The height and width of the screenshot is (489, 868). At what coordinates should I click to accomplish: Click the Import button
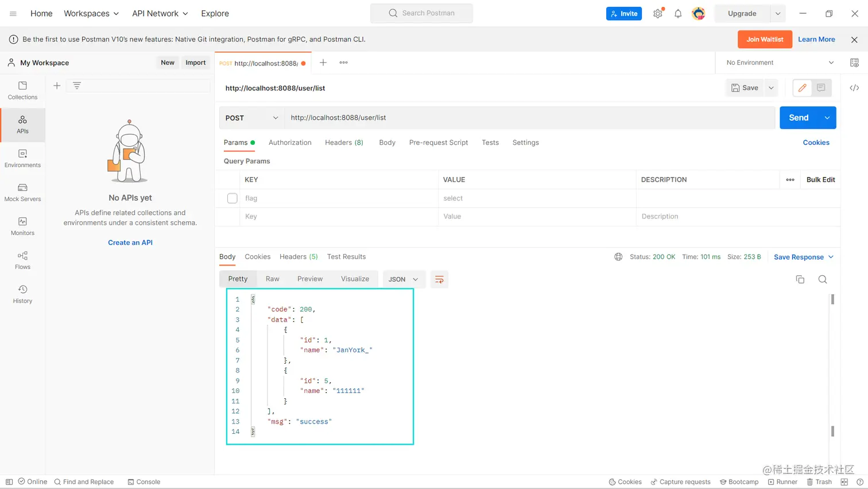click(x=195, y=63)
